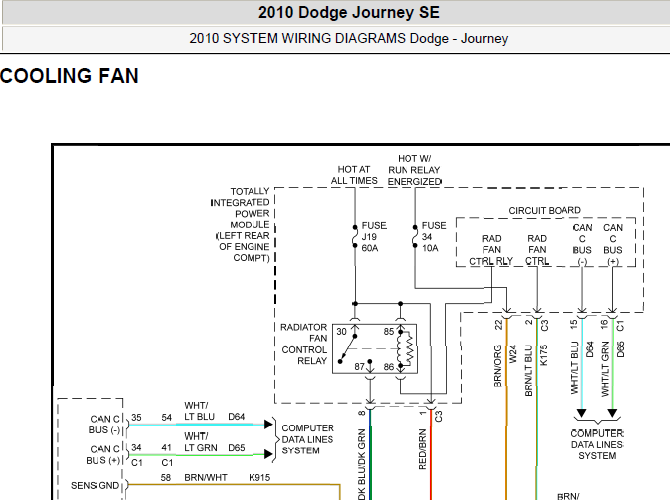Click the vertical 'BRN/LT BLU' wire label
The width and height of the screenshot is (670, 500).
[x=528, y=371]
